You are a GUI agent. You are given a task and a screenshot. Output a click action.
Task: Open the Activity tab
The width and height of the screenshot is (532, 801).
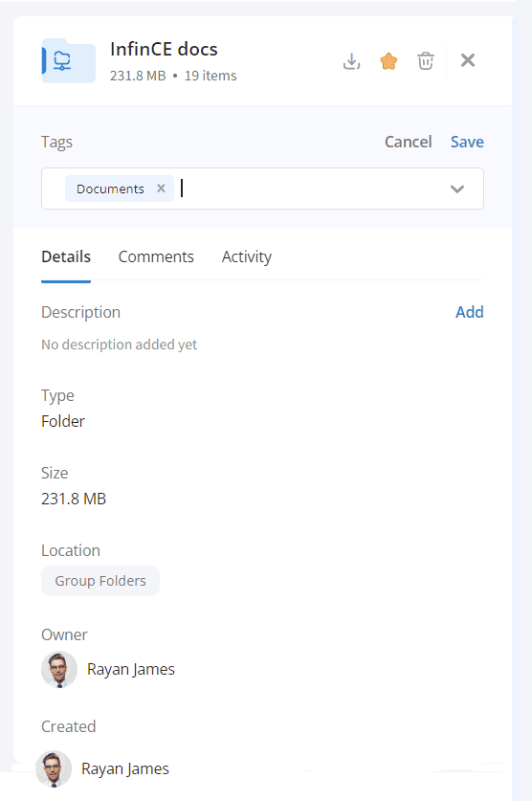pos(247,256)
